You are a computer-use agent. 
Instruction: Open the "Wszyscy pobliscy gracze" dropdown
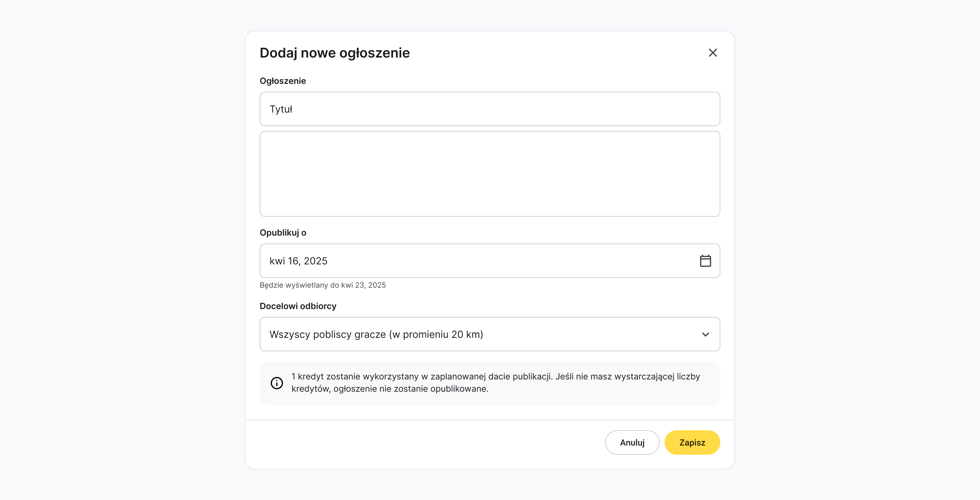pyautogui.click(x=490, y=334)
